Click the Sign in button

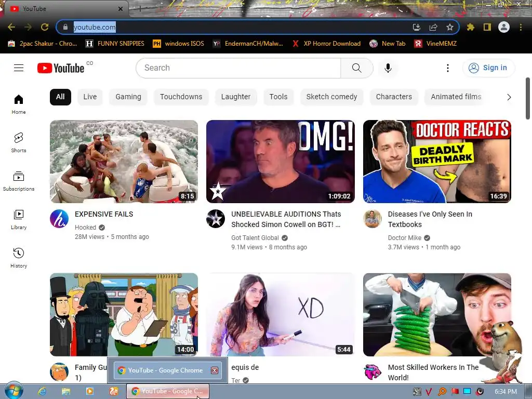coord(488,68)
